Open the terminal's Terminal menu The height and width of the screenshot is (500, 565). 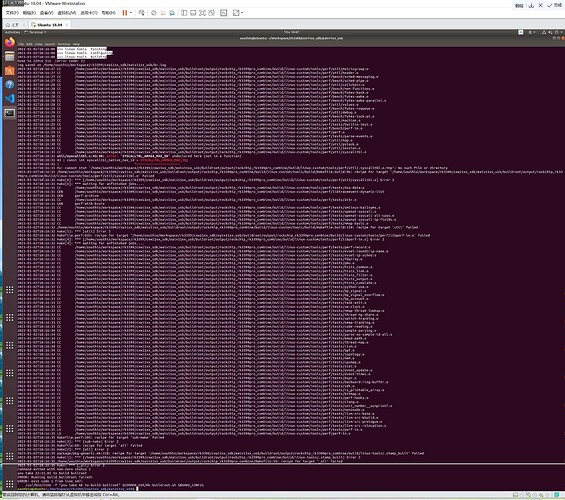[64, 44]
